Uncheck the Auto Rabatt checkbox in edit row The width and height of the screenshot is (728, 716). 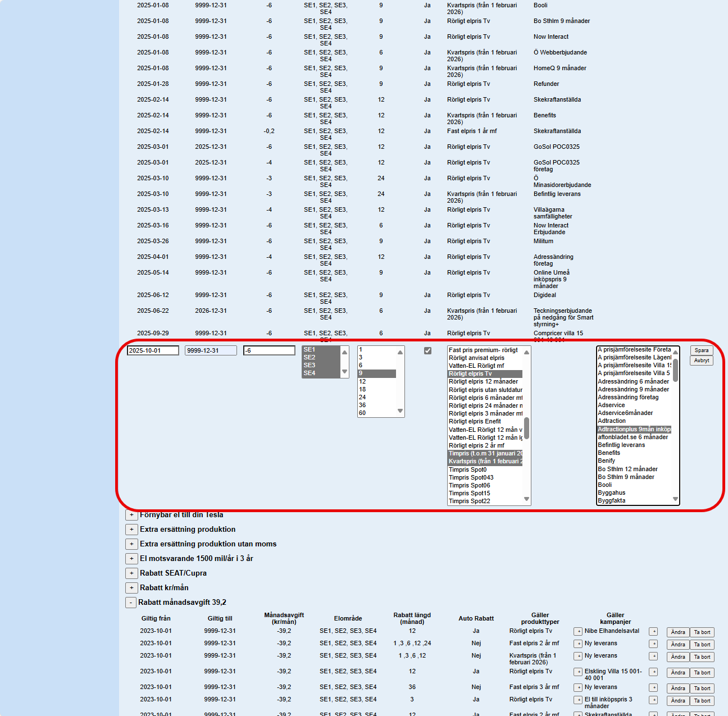click(x=427, y=350)
